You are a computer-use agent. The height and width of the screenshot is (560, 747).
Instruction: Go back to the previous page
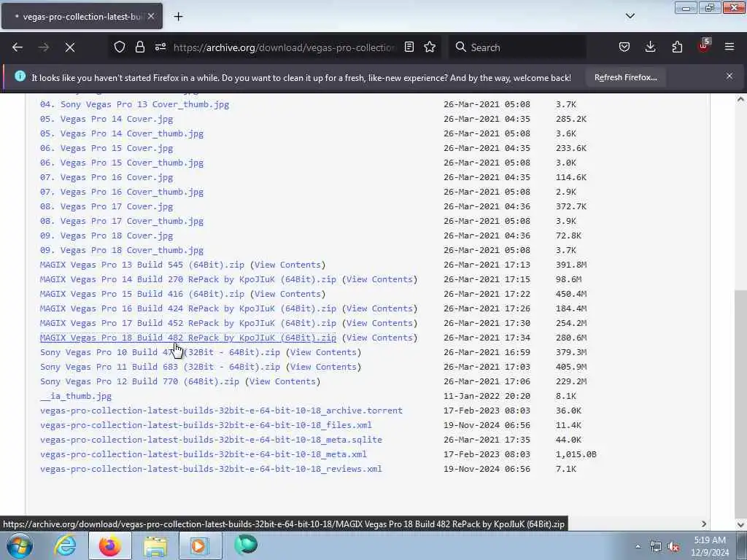18,47
